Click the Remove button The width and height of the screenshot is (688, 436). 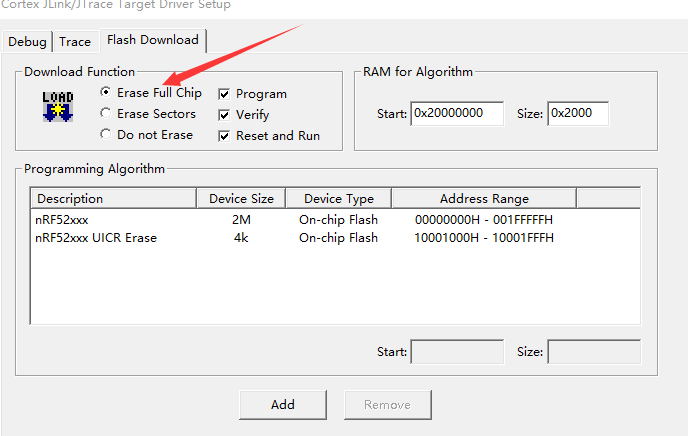[x=387, y=404]
